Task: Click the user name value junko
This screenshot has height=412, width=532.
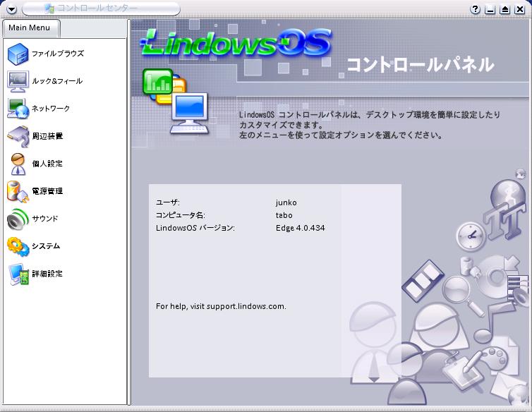Action: point(286,202)
